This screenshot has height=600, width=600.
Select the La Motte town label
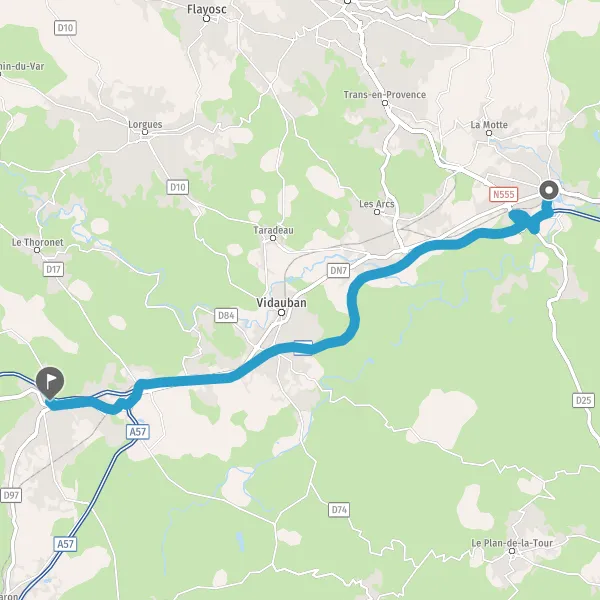(489, 125)
